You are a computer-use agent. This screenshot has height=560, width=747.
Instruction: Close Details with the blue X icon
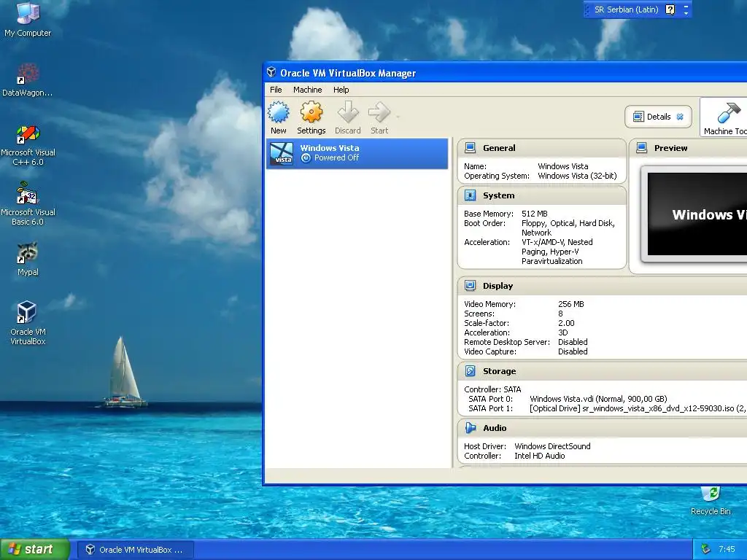point(680,117)
